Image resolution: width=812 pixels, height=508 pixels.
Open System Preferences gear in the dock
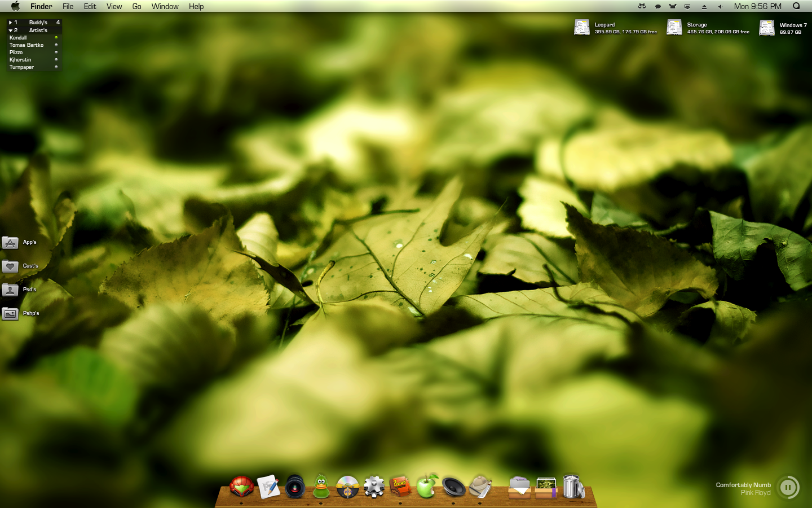click(x=374, y=487)
